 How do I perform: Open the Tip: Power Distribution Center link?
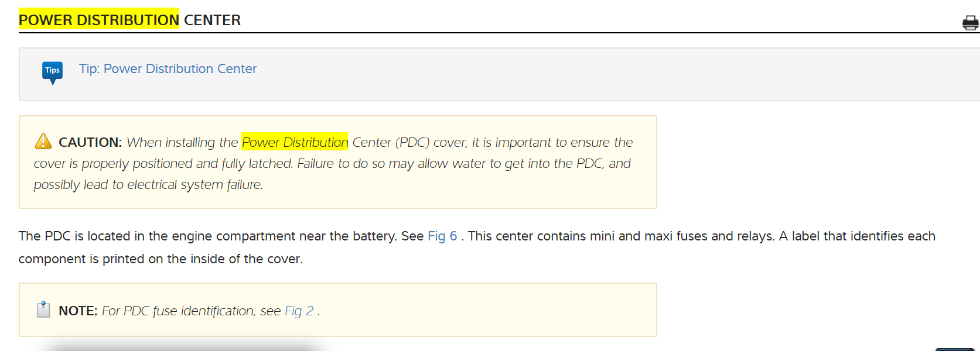[168, 69]
